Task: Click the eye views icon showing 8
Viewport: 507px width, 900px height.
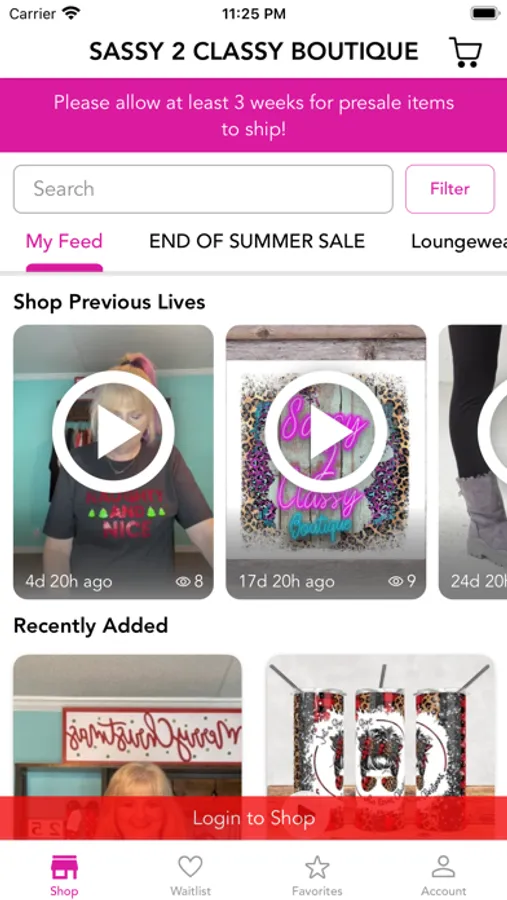Action: [183, 581]
